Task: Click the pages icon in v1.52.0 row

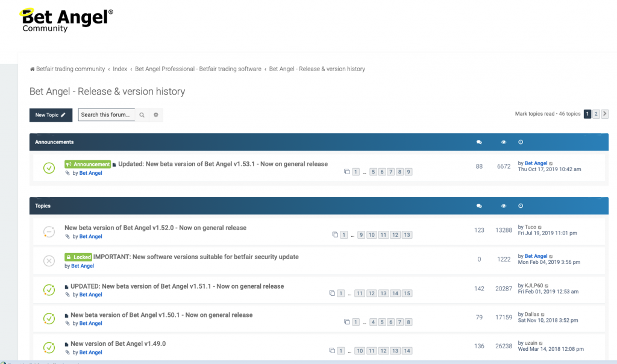Action: 335,234
